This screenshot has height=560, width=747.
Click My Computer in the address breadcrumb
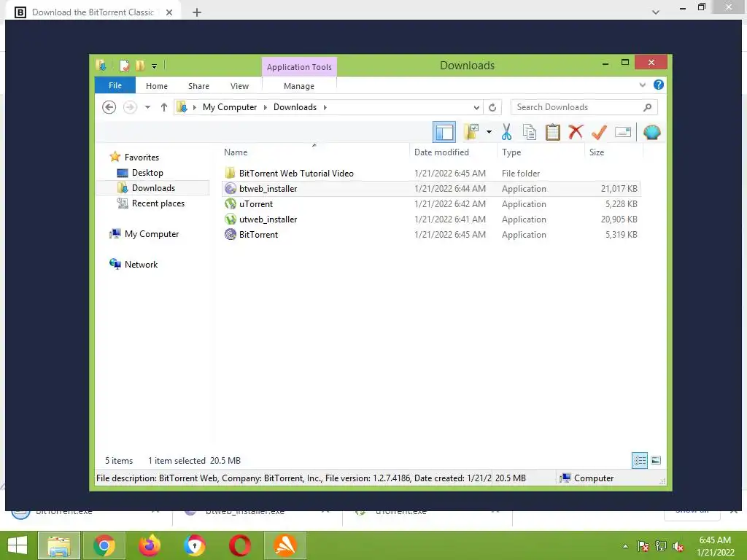(x=230, y=107)
